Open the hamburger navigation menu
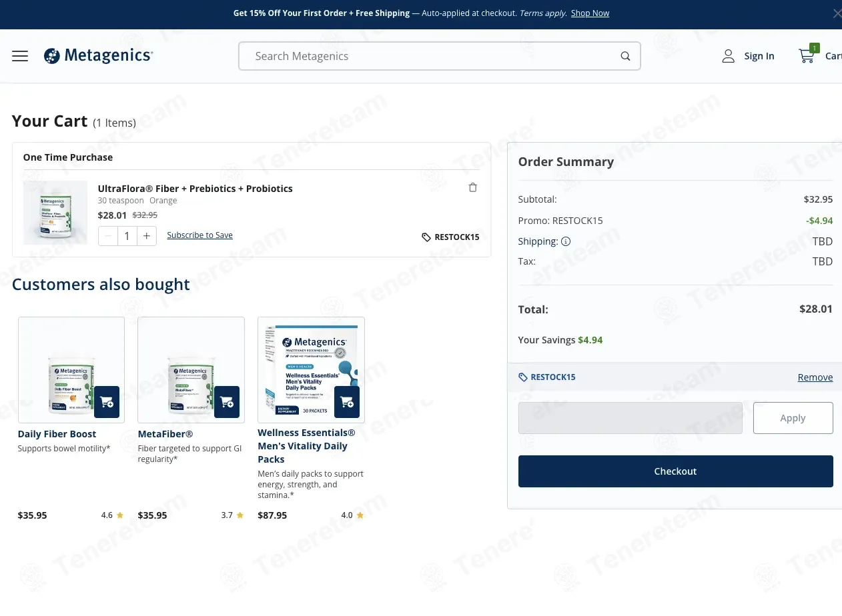 click(20, 56)
